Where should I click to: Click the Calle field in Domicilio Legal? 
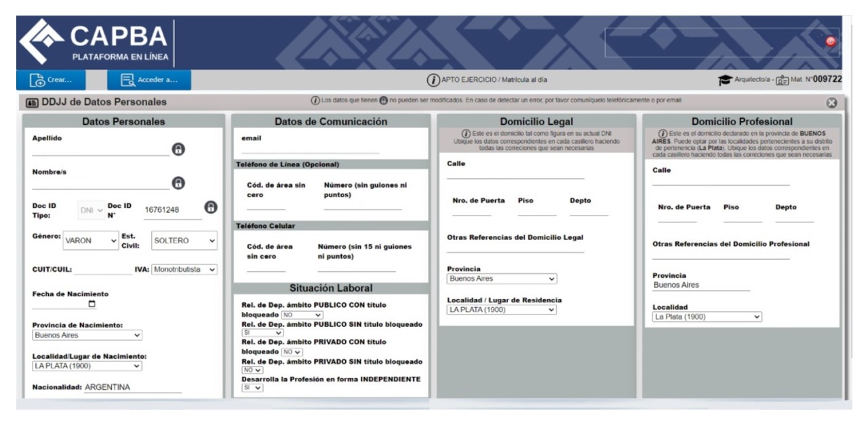(x=515, y=174)
